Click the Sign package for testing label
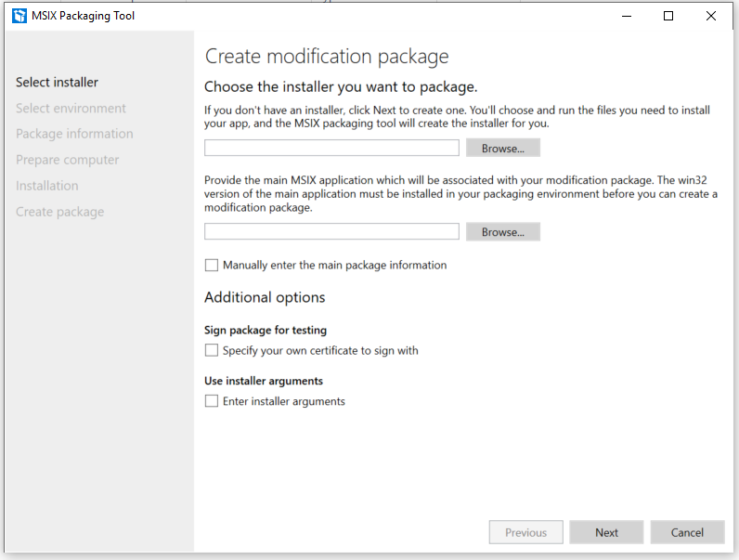 266,330
